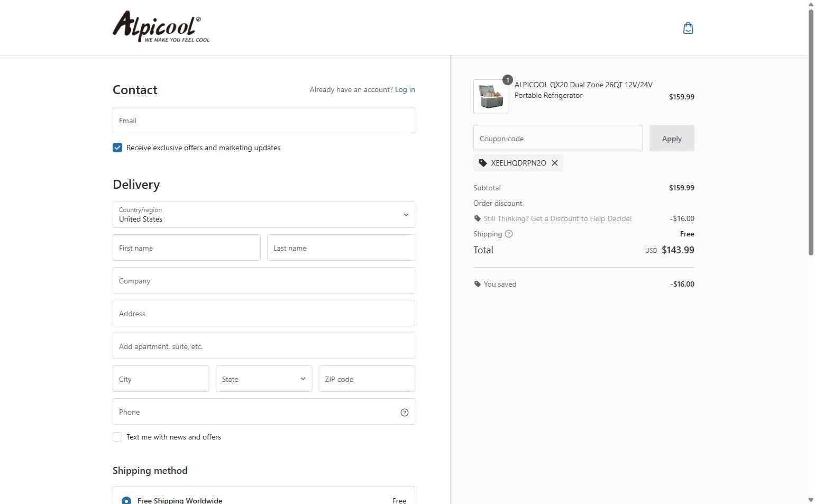
Task: Click the page vertical scrollbar
Action: pos(811,132)
